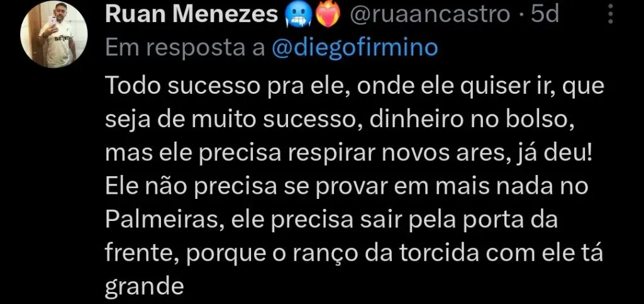This screenshot has width=644, height=304.
Task: Click the heart on fire emoji
Action: pyautogui.click(x=327, y=14)
